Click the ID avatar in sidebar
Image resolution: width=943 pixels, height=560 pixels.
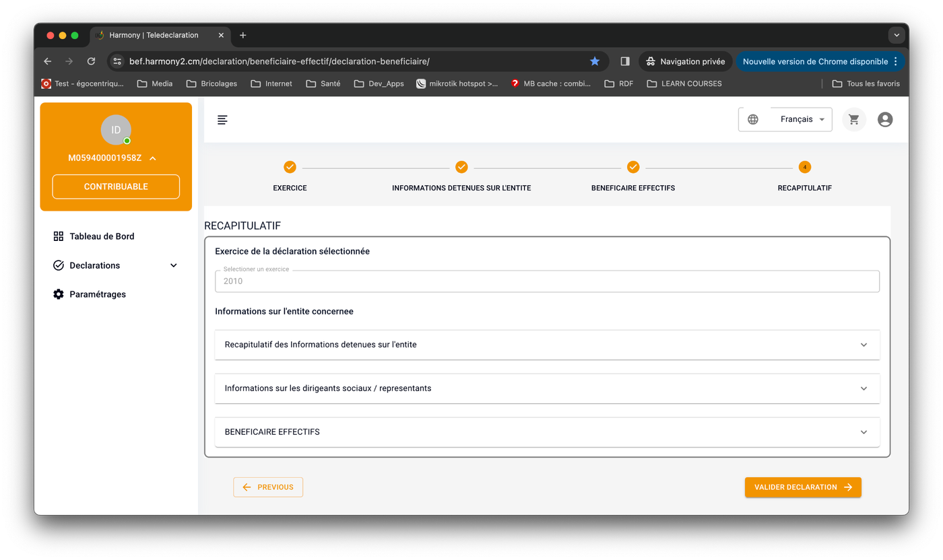(x=116, y=130)
